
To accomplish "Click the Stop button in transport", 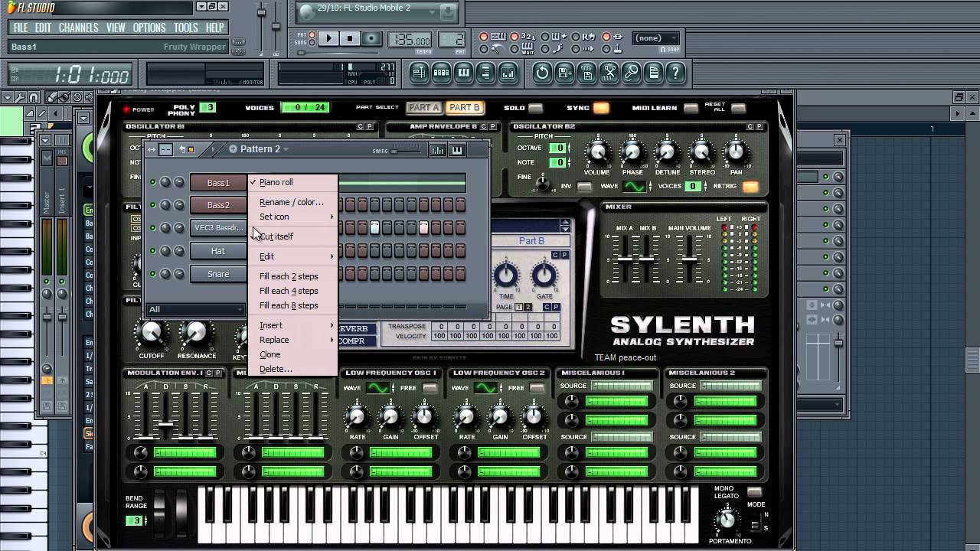I will (350, 38).
